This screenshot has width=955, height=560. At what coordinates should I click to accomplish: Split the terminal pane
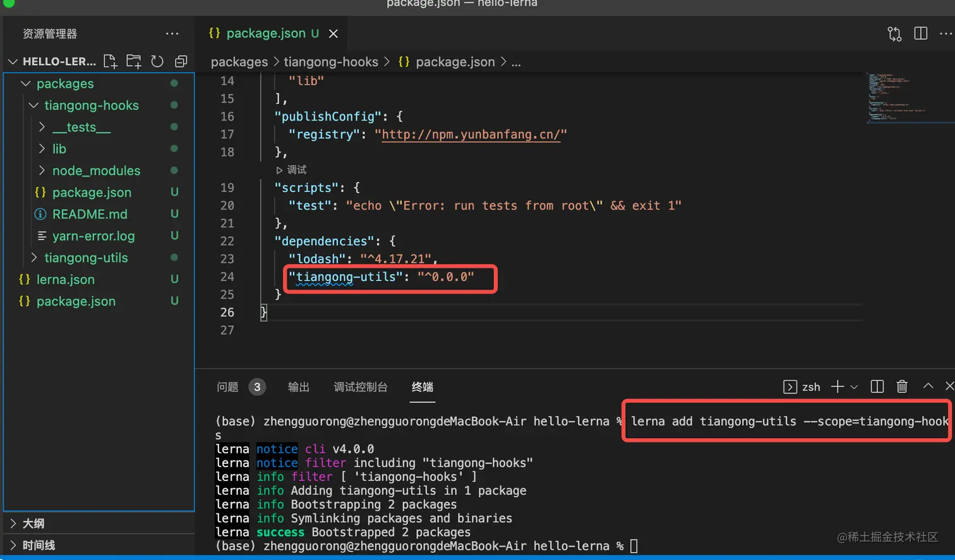point(877,386)
